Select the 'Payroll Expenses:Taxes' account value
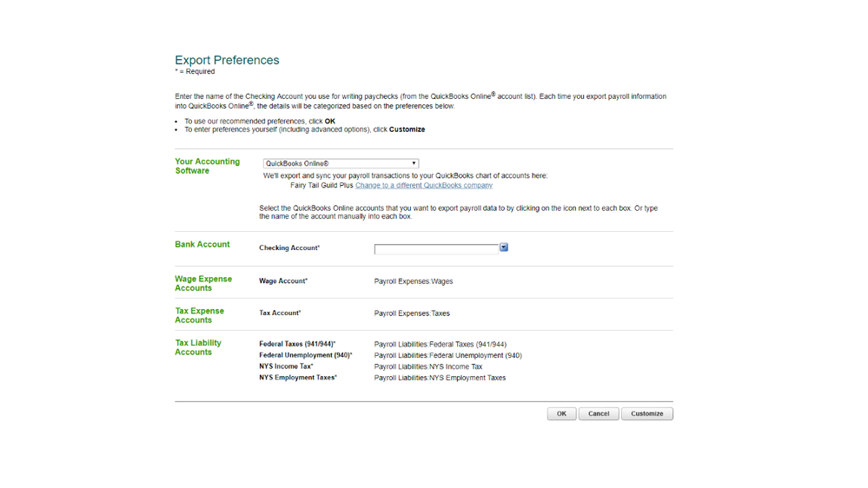Viewport: 868px width, 488px height. (x=412, y=313)
